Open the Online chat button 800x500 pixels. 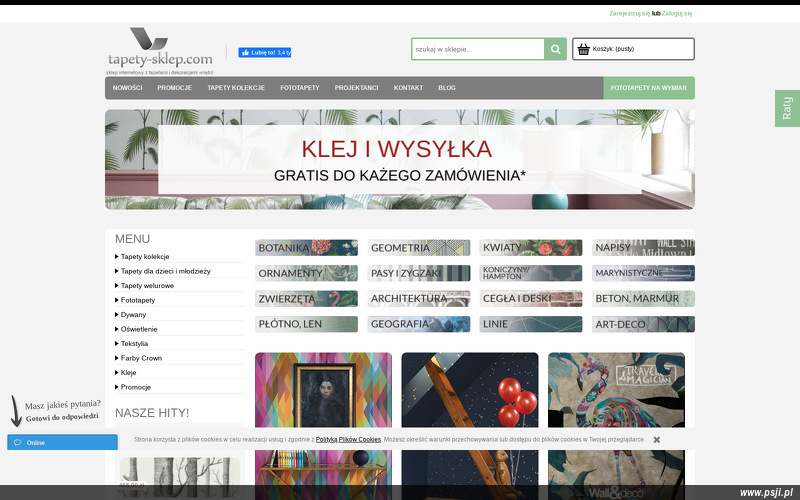pyautogui.click(x=62, y=442)
